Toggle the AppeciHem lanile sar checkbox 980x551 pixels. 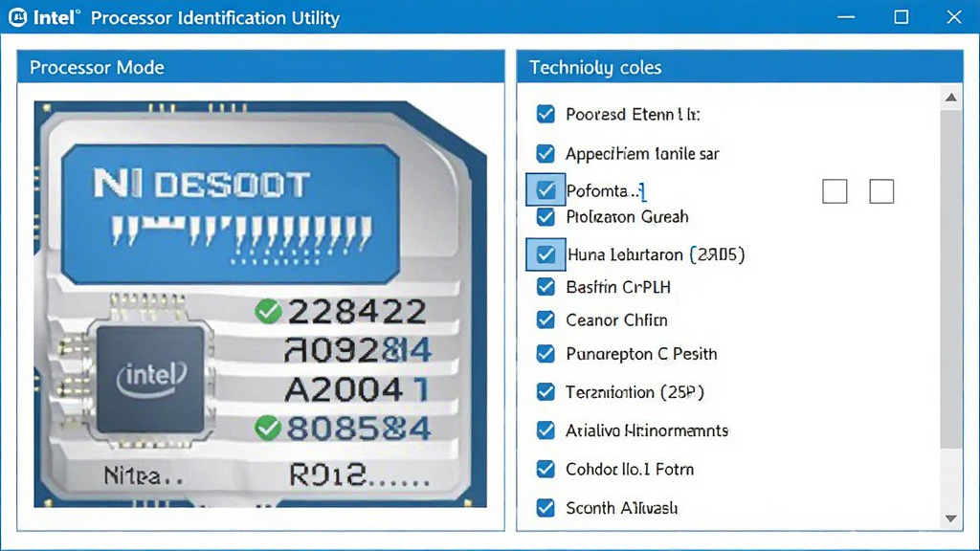point(546,154)
